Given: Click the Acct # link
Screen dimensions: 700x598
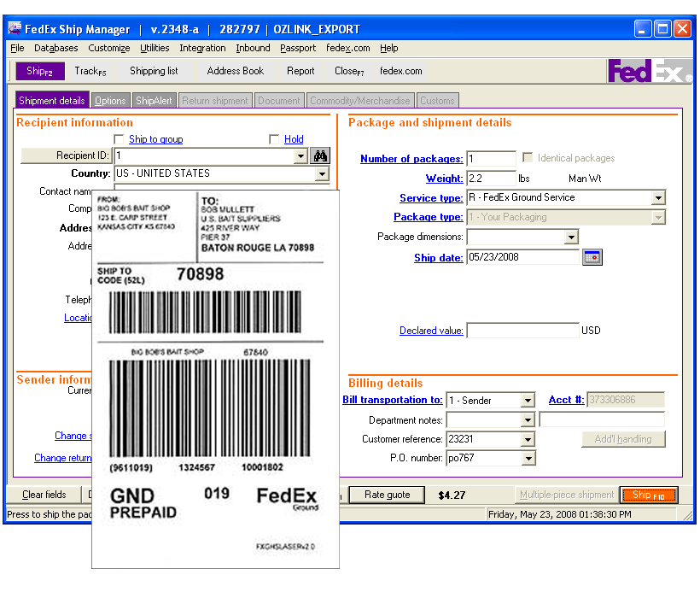Looking at the screenshot, I should pyautogui.click(x=566, y=400).
